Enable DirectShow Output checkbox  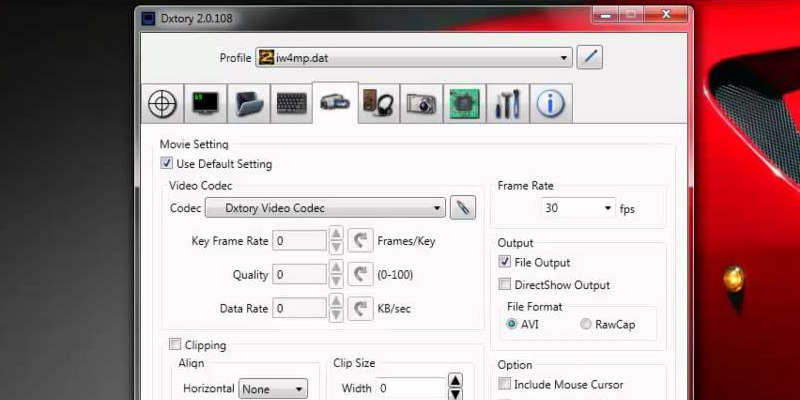coord(505,284)
